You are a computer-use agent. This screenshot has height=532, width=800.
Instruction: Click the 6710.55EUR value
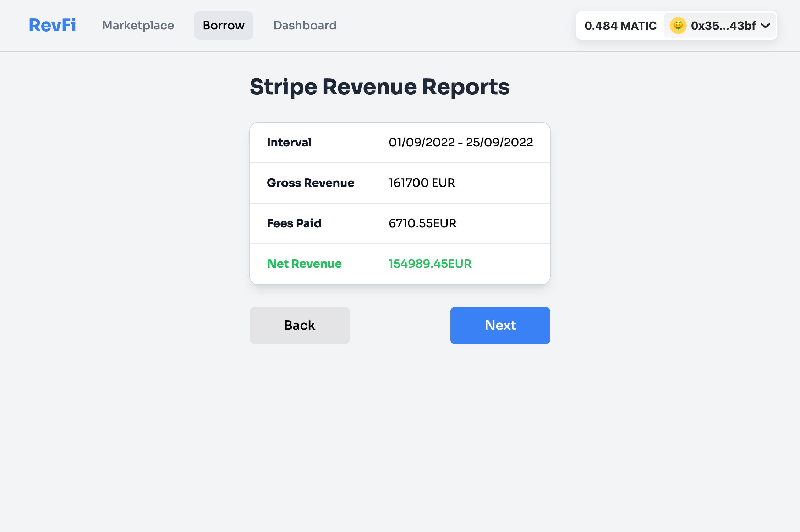(422, 223)
